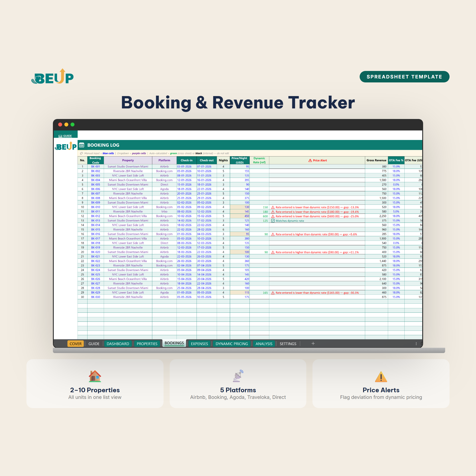Click the add new sheet plus icon
This screenshot has width=476, height=476.
tap(313, 344)
